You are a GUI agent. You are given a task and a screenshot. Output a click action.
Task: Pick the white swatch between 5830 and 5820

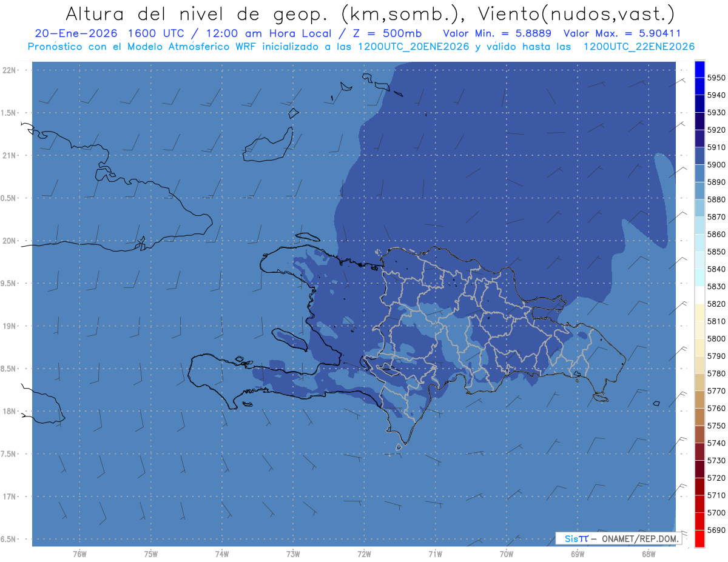tap(699, 295)
